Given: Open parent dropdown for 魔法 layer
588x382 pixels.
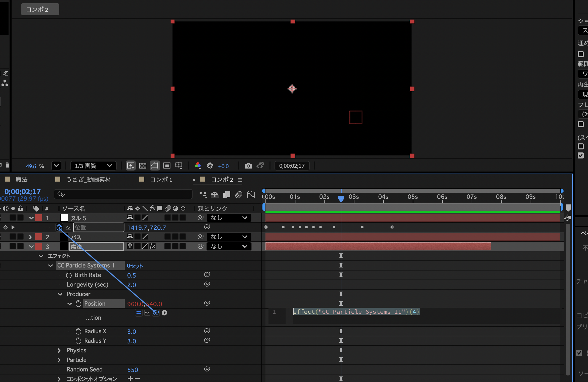Looking at the screenshot, I should [229, 246].
